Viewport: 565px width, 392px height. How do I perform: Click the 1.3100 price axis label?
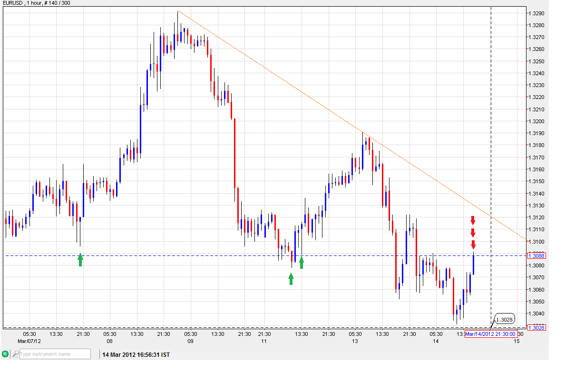pyautogui.click(x=536, y=241)
